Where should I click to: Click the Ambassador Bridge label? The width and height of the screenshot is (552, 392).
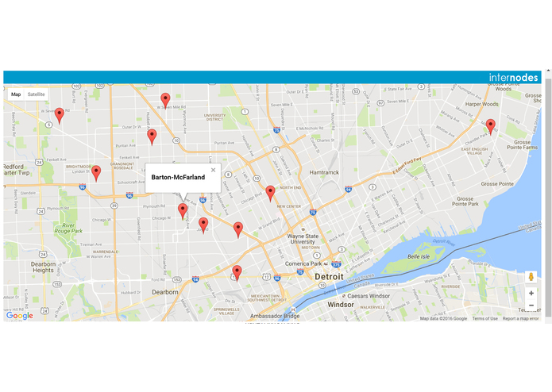[275, 316]
